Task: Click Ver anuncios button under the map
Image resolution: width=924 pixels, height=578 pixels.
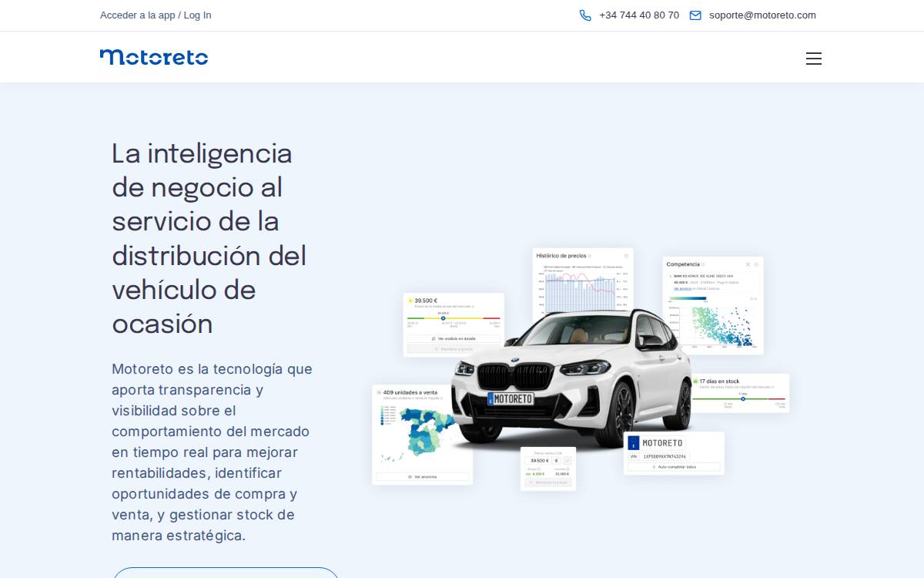Action: 422,477
